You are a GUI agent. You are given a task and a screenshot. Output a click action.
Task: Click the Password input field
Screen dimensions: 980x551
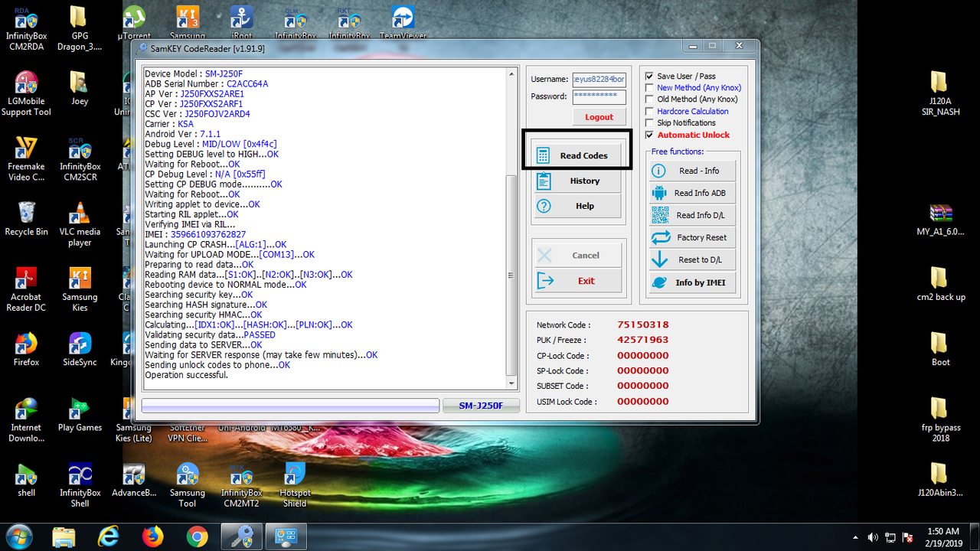599,96
